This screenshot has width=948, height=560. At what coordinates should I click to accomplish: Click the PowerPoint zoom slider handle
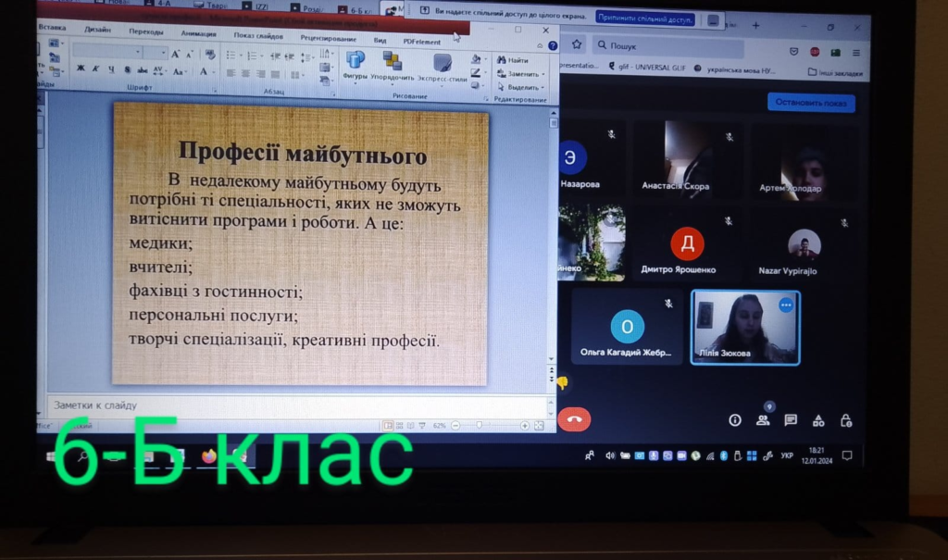point(480,426)
